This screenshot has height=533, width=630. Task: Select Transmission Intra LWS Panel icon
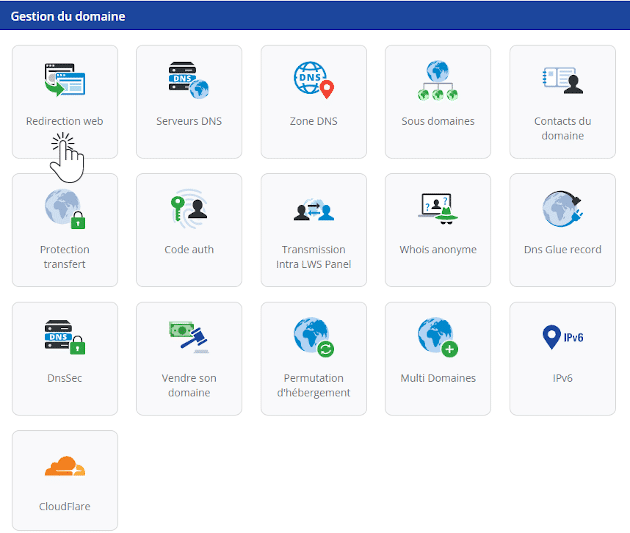(x=313, y=209)
